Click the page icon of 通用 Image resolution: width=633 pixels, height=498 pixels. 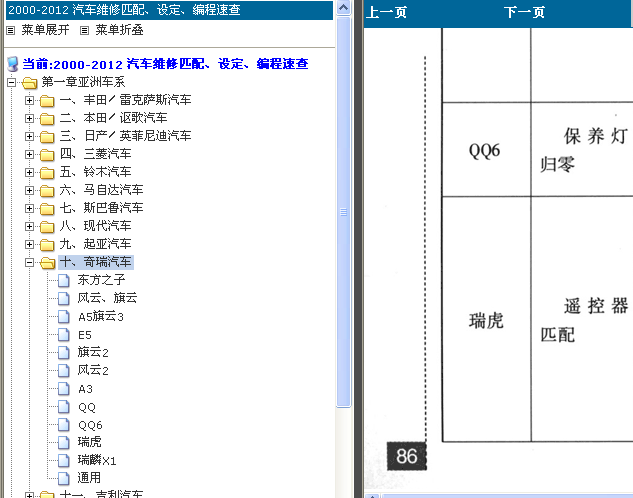[x=64, y=479]
